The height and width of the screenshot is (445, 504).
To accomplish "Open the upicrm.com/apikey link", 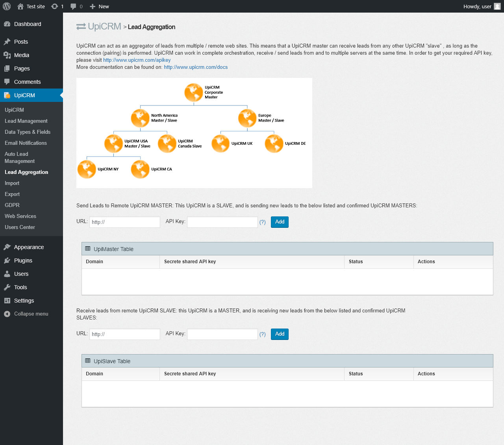I will pos(137,60).
